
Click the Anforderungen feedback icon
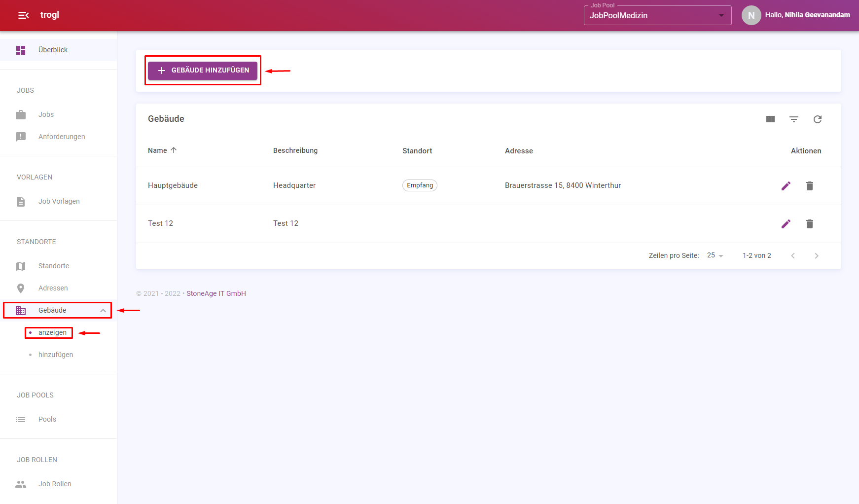pos(21,137)
